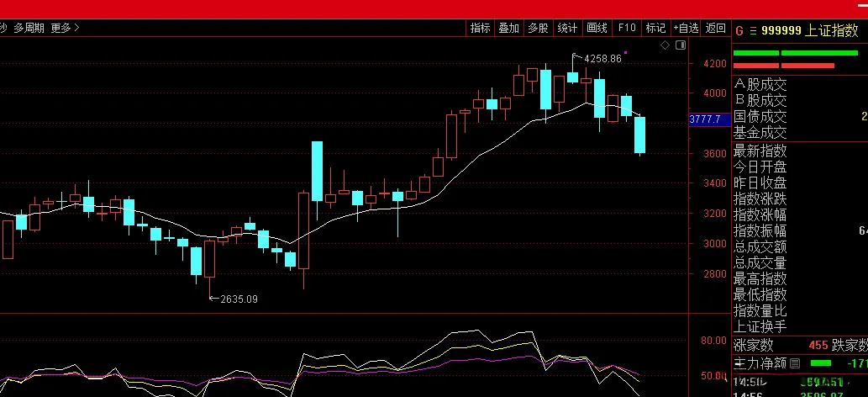
Task: Open the 多股 multi-stock view
Action: (x=538, y=28)
